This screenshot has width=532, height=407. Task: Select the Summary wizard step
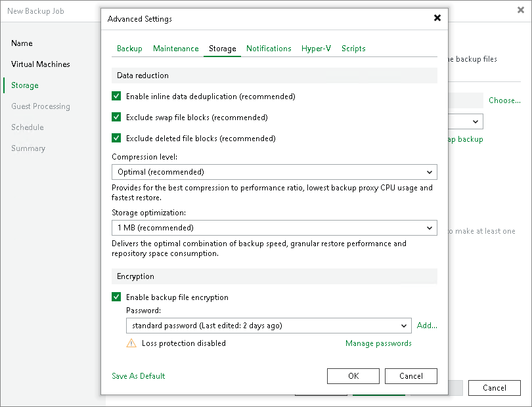[28, 148]
